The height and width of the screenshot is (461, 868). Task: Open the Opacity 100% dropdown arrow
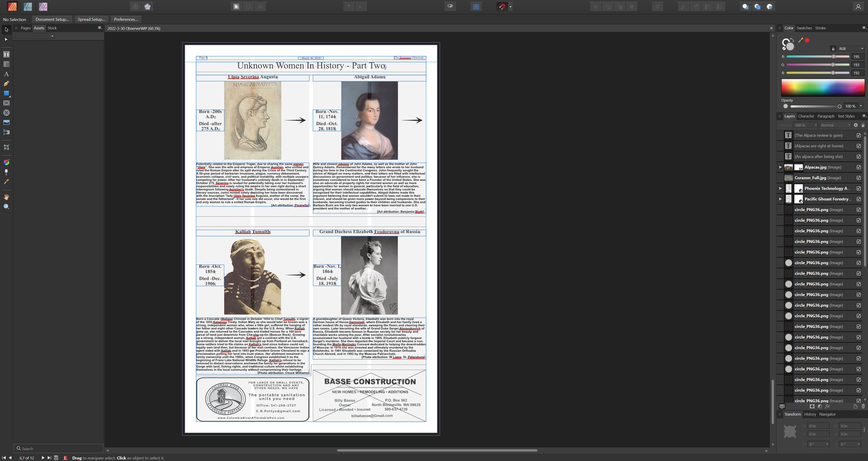tap(861, 106)
